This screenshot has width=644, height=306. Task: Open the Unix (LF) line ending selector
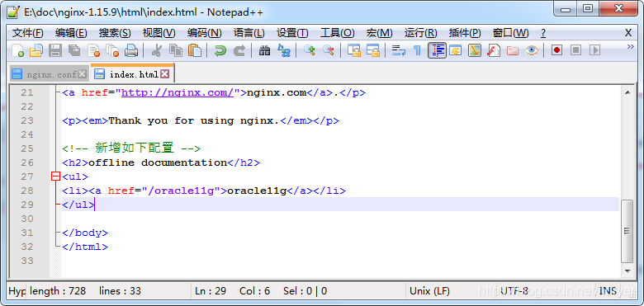click(x=429, y=291)
